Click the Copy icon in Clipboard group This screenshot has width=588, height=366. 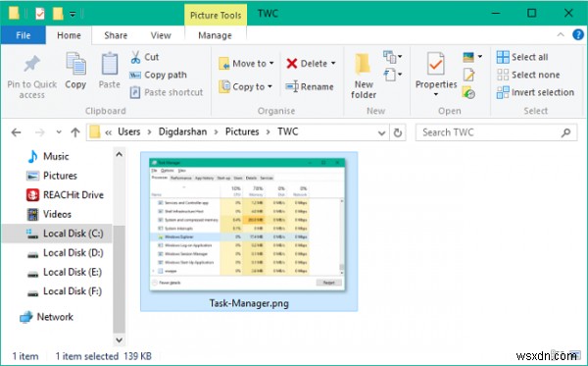(75, 63)
